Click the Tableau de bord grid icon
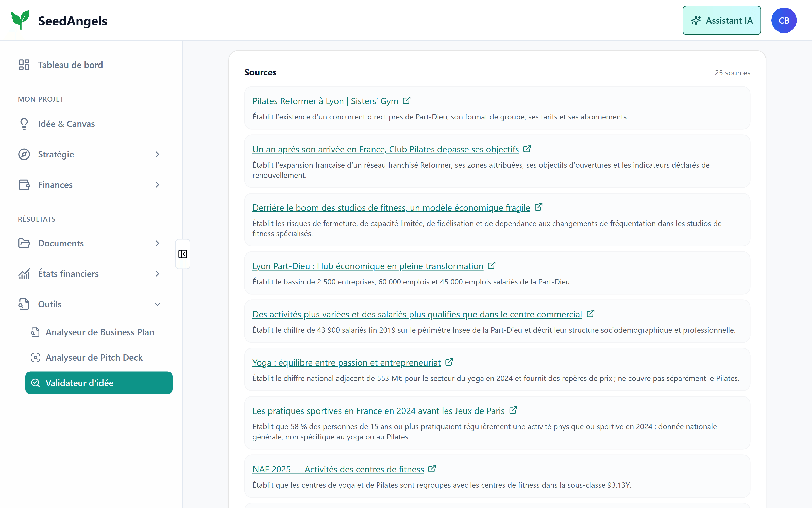The width and height of the screenshot is (812, 508). 24,65
